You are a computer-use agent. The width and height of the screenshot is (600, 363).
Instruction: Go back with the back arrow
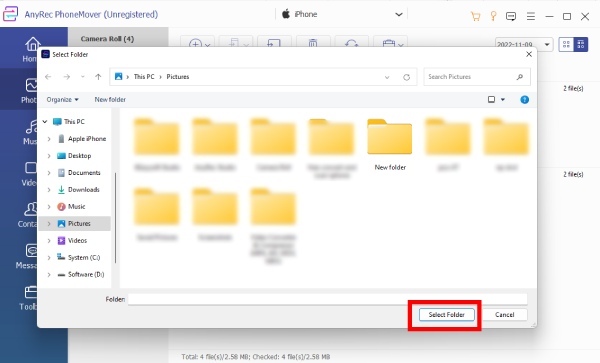48,77
